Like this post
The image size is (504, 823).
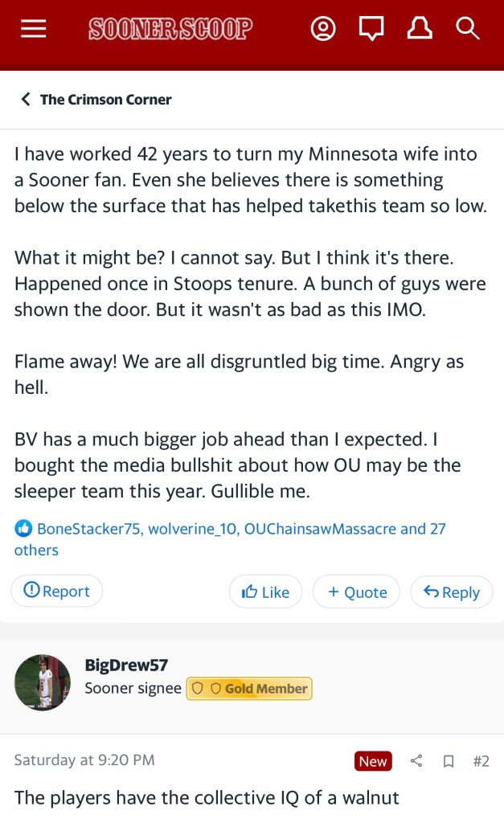265,592
